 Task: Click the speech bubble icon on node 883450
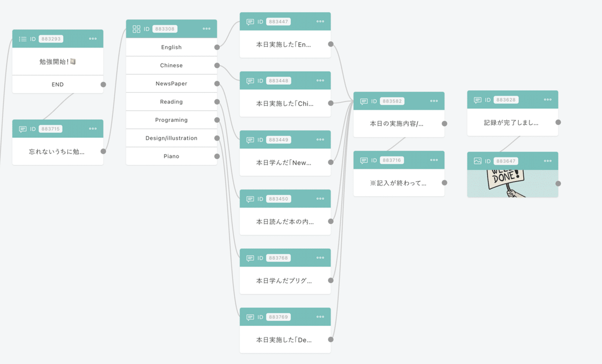[249, 199]
